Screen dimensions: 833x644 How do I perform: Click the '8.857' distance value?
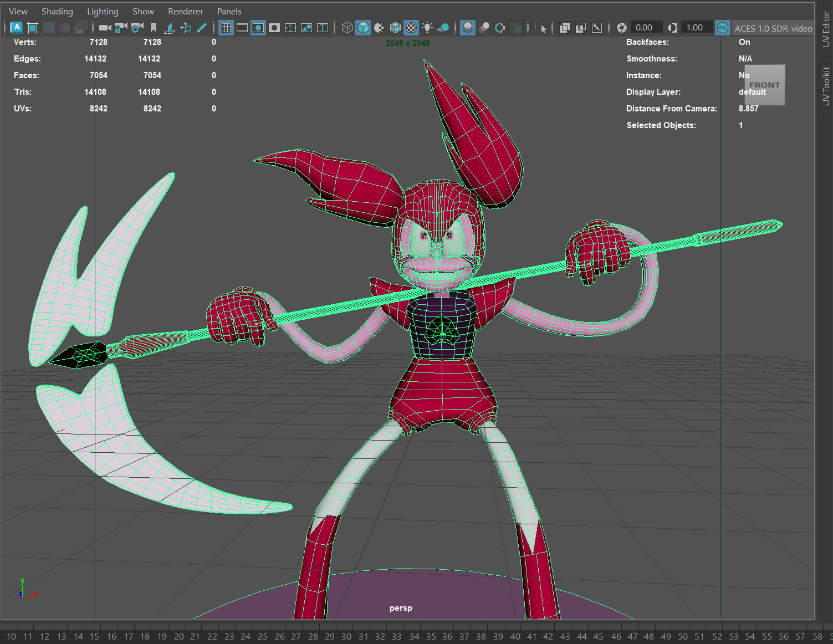tap(748, 109)
